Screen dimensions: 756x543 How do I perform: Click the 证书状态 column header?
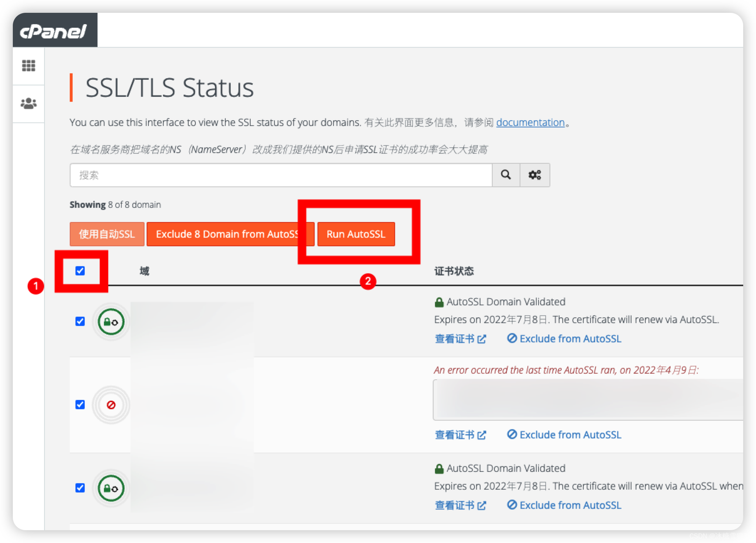click(x=454, y=271)
